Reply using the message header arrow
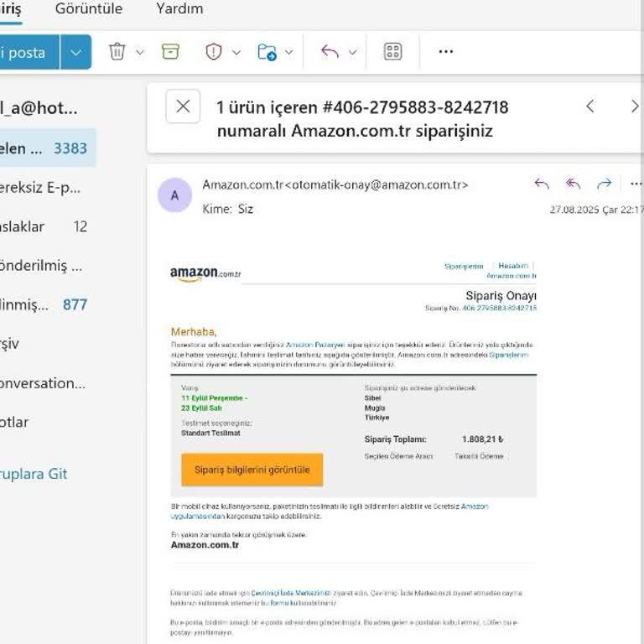Image resolution: width=644 pixels, height=644 pixels. tap(542, 184)
